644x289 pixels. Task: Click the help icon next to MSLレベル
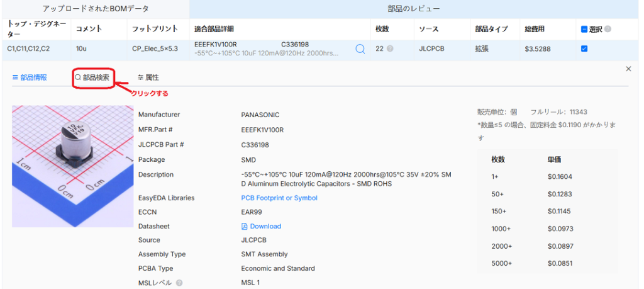pos(179,283)
